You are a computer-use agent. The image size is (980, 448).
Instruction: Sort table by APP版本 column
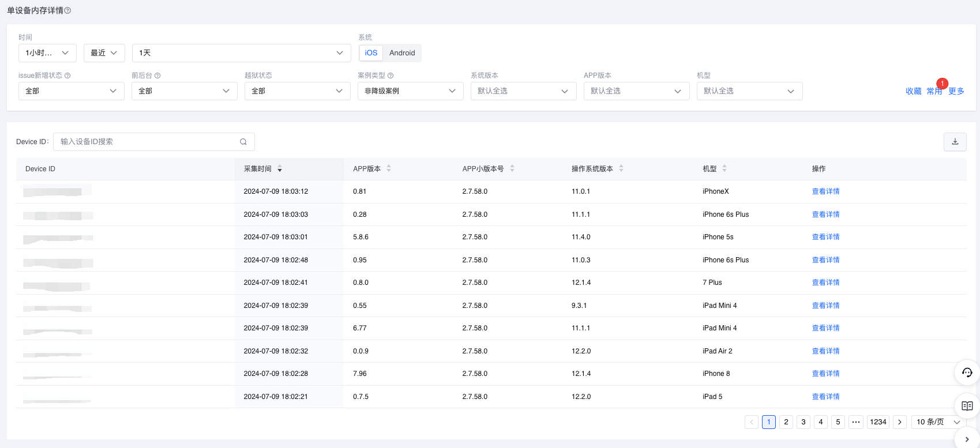[389, 168]
